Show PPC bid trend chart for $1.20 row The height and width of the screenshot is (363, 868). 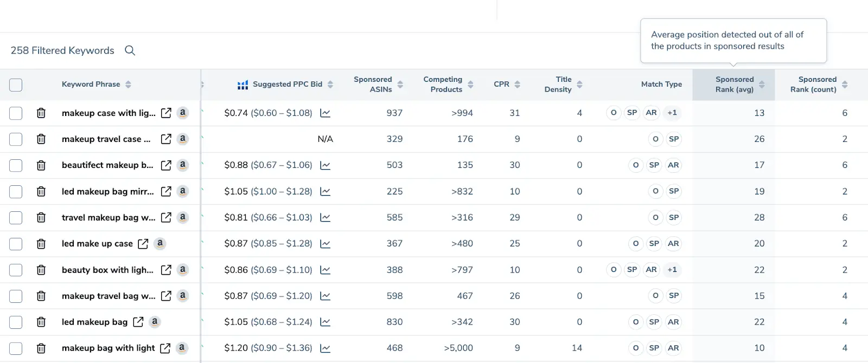click(x=325, y=348)
